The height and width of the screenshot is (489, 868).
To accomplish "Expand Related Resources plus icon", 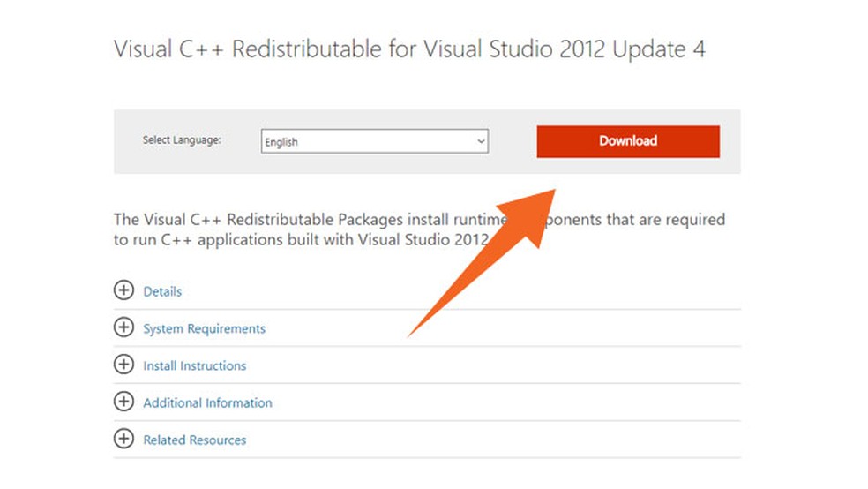I will (124, 439).
